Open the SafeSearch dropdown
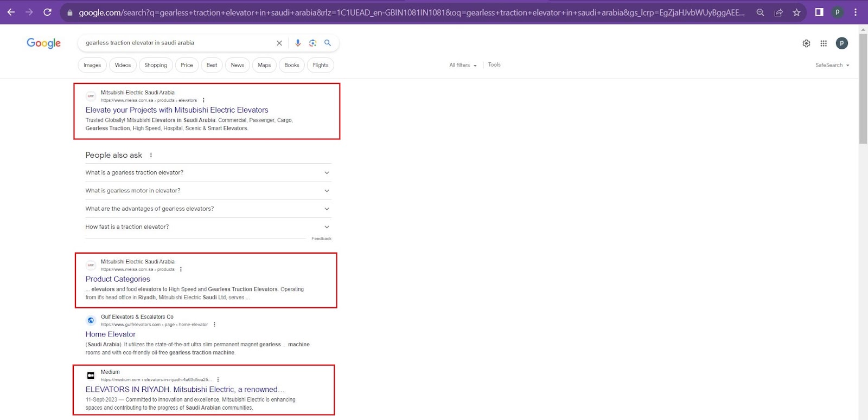 pos(832,65)
